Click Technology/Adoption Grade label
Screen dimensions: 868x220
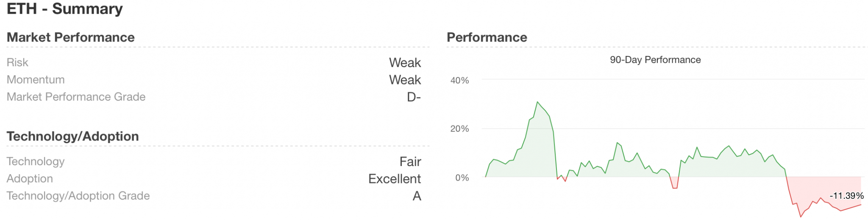coord(78,196)
